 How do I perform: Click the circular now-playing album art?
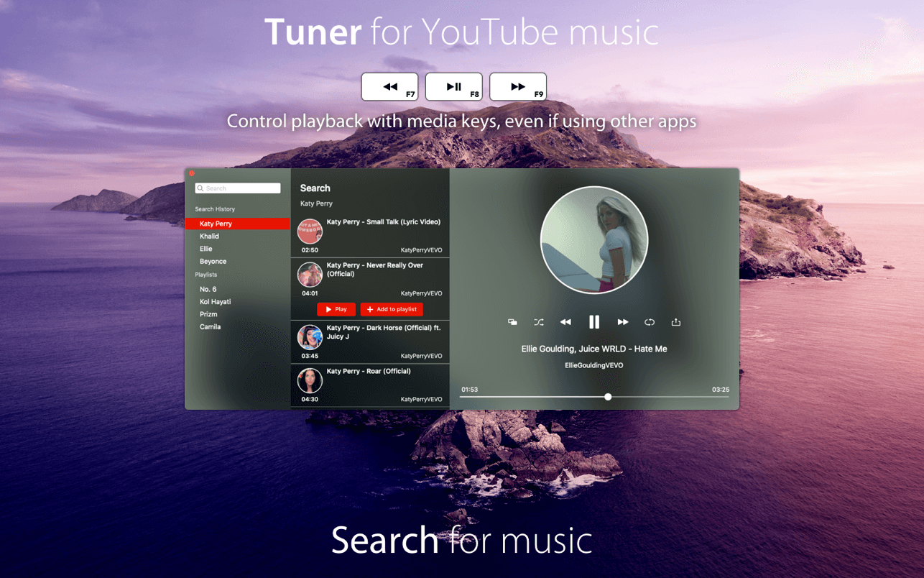[594, 240]
